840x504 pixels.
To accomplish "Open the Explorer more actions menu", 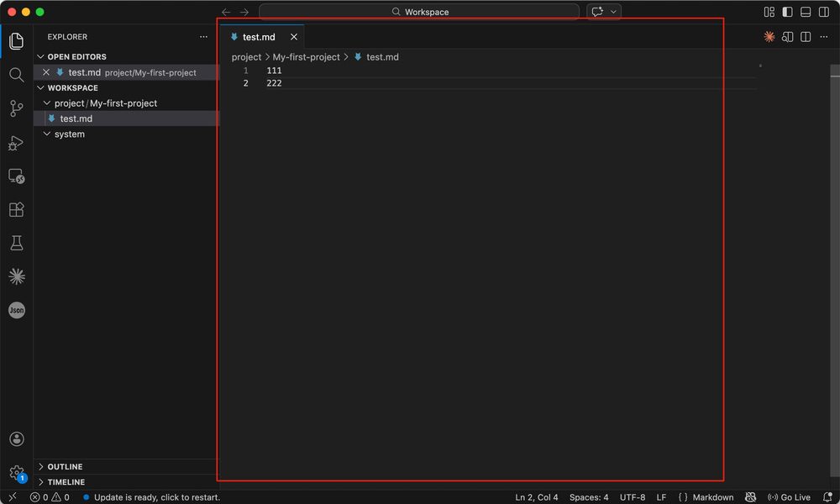I will pos(203,37).
